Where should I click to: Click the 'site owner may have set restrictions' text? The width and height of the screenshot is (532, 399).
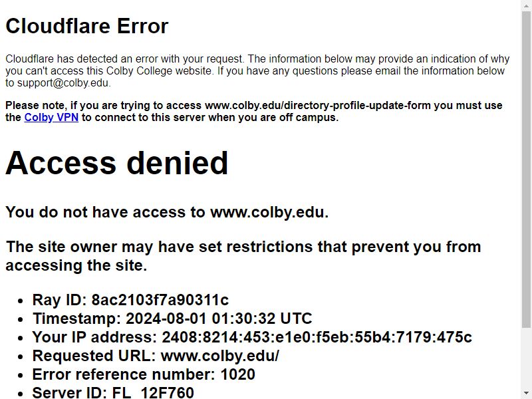click(243, 256)
